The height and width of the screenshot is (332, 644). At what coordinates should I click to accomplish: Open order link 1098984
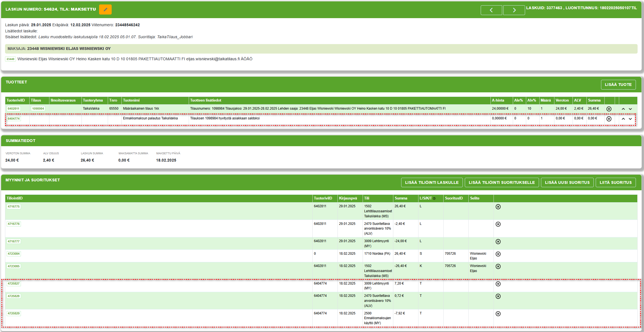pos(38,109)
